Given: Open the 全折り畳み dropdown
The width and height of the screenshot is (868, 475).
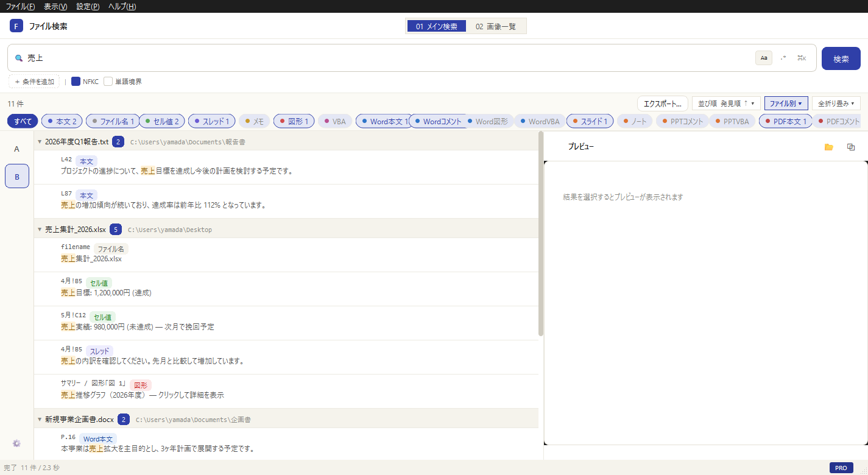Looking at the screenshot, I should (836, 104).
